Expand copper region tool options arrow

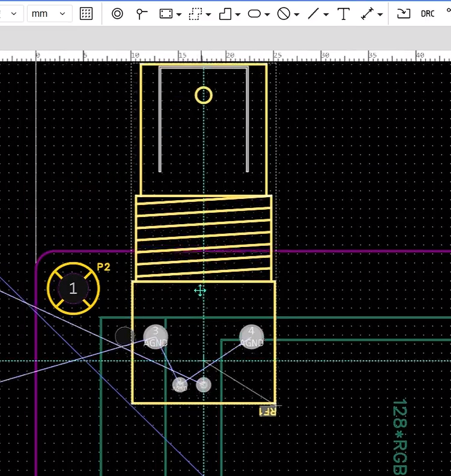click(x=179, y=14)
